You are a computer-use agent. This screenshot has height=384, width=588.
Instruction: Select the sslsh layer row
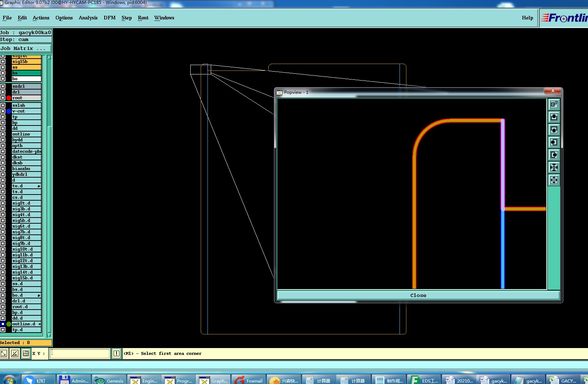tap(27, 105)
